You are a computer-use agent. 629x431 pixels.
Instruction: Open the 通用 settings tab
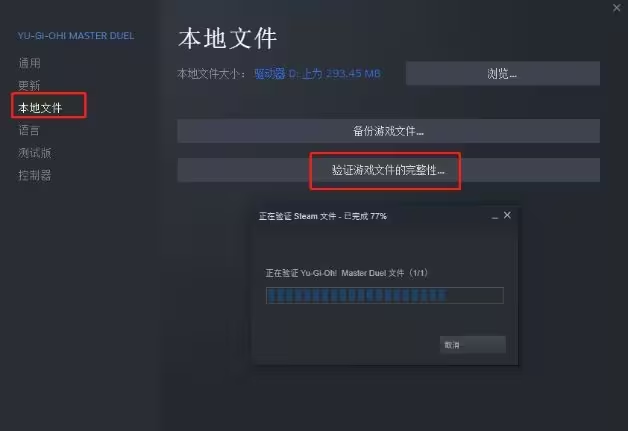[29, 63]
